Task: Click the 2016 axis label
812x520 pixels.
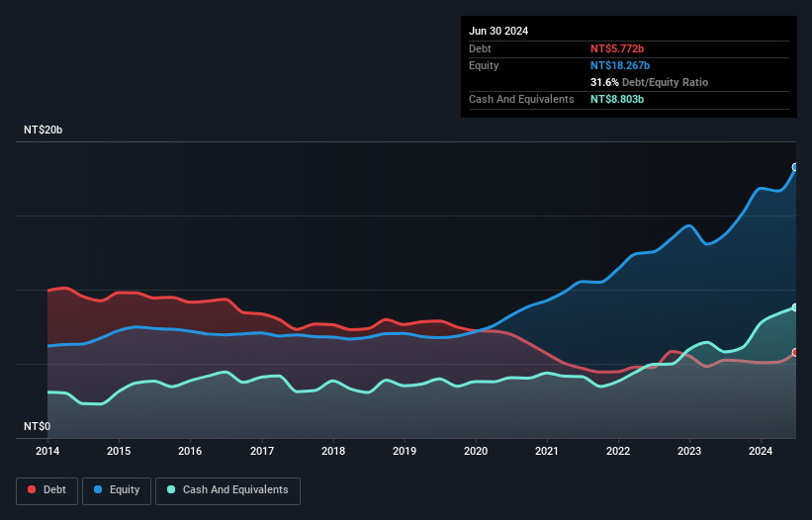Action: click(x=190, y=451)
